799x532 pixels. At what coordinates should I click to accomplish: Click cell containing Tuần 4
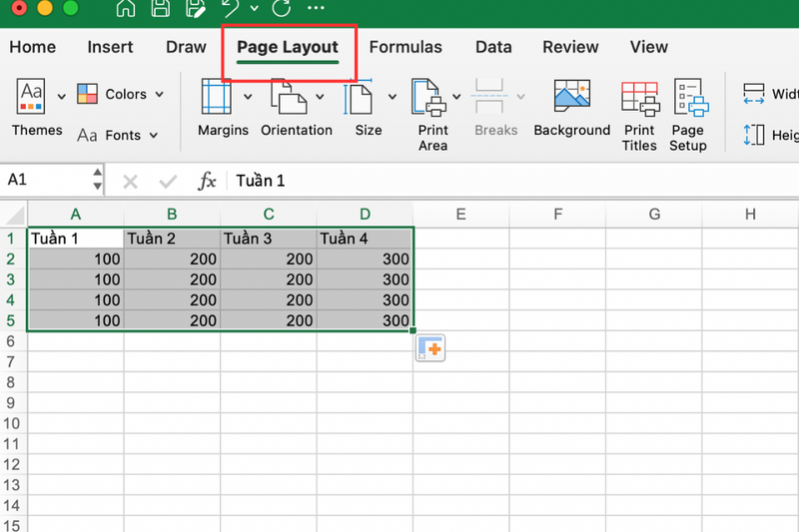[365, 239]
